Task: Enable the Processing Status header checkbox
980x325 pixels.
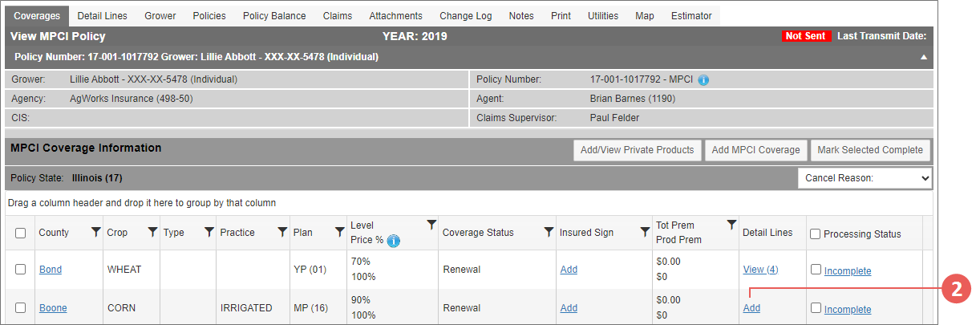Action: (816, 234)
